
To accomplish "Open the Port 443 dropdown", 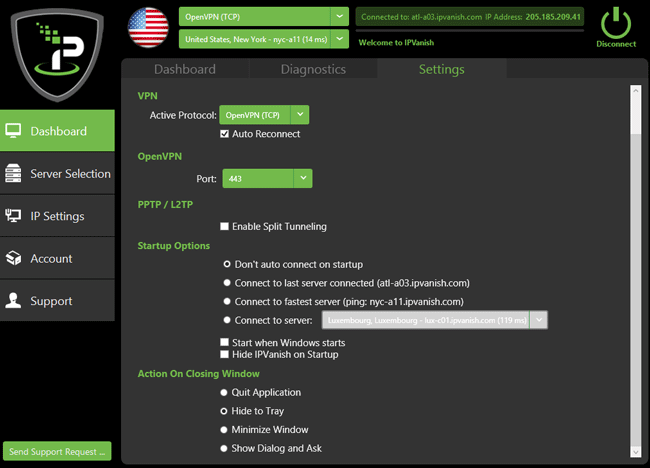I will tap(267, 178).
